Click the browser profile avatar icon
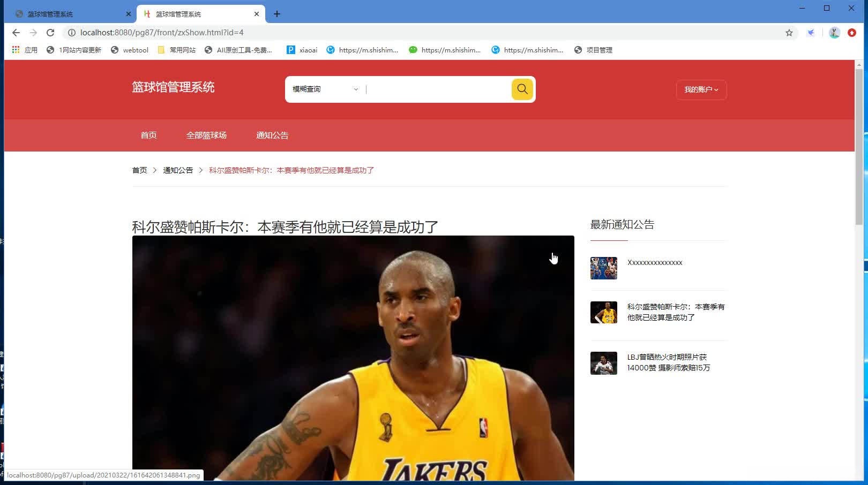The width and height of the screenshot is (868, 485). [x=834, y=33]
